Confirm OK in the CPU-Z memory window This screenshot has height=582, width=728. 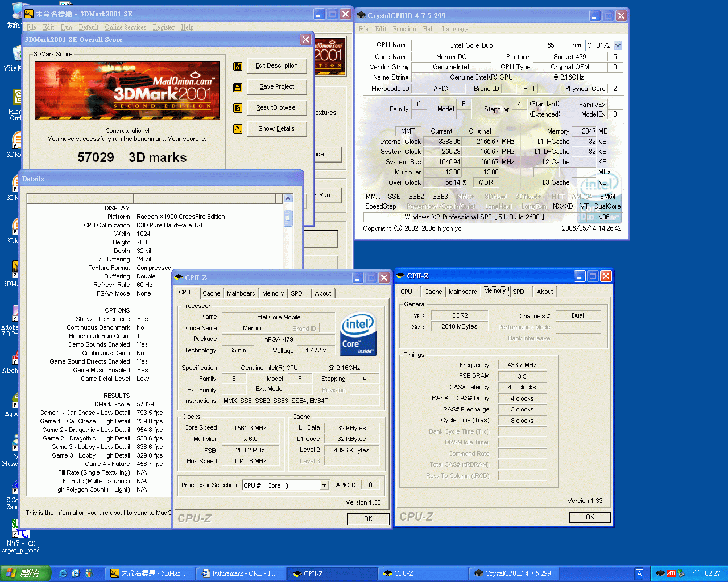pos(590,517)
